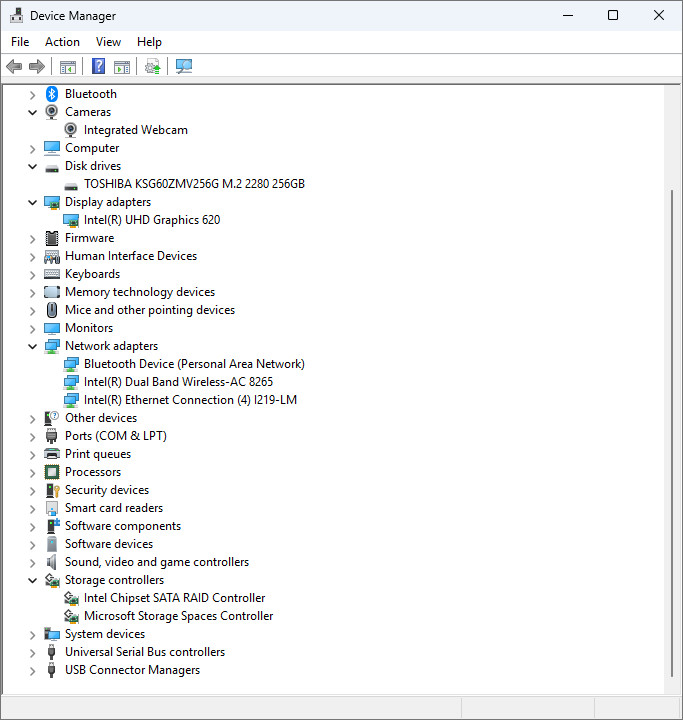Viewport: 683px width, 720px height.
Task: Expand the System devices category
Action: click(x=32, y=635)
